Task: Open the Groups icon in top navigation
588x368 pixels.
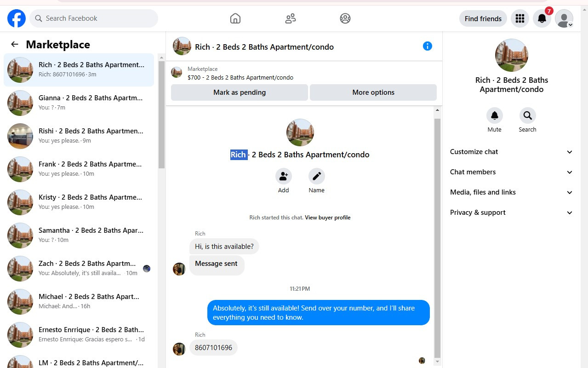Action: [345, 18]
